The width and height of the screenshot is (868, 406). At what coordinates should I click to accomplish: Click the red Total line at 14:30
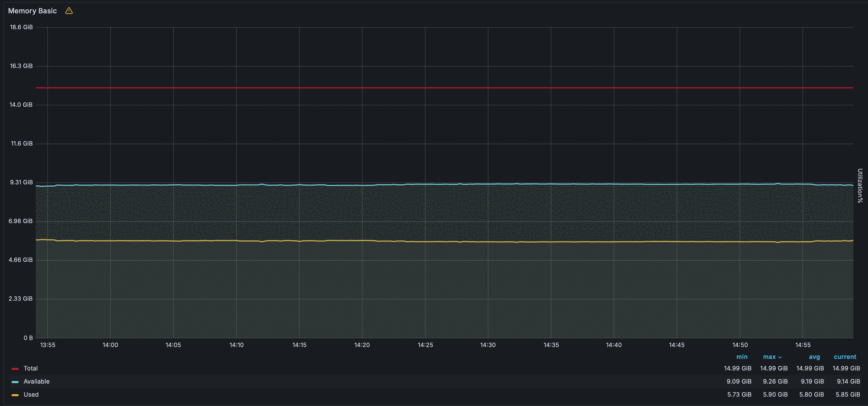point(488,88)
